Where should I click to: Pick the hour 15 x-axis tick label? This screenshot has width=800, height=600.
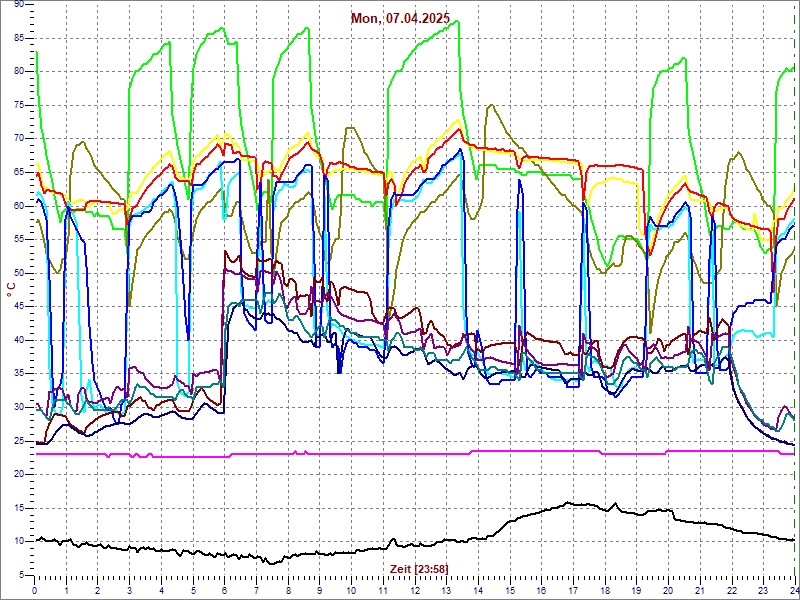pyautogui.click(x=510, y=591)
